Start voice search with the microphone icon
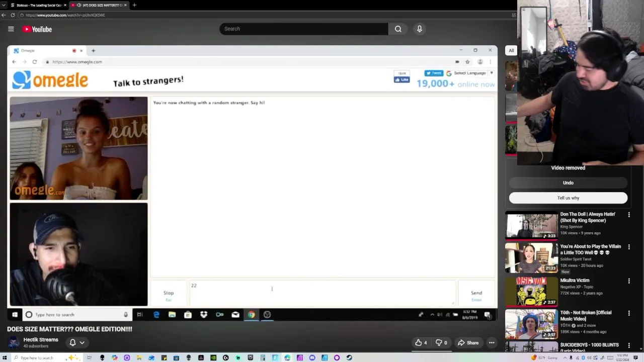The image size is (644, 362). coord(419,29)
